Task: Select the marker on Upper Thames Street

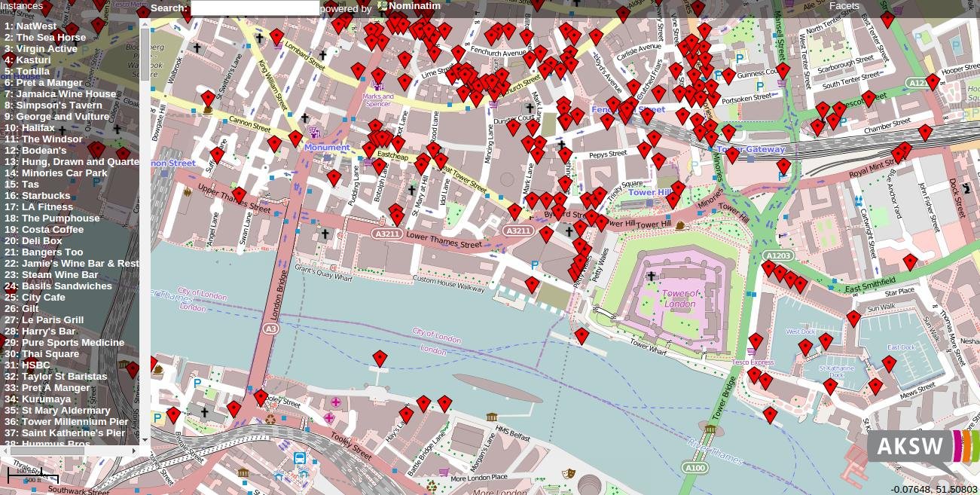Action: click(239, 195)
